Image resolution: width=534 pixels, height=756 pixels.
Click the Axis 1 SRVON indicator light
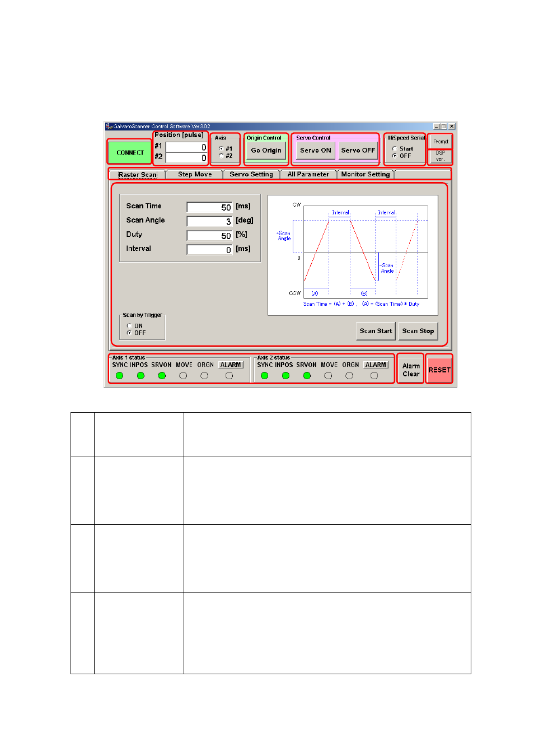(x=162, y=376)
